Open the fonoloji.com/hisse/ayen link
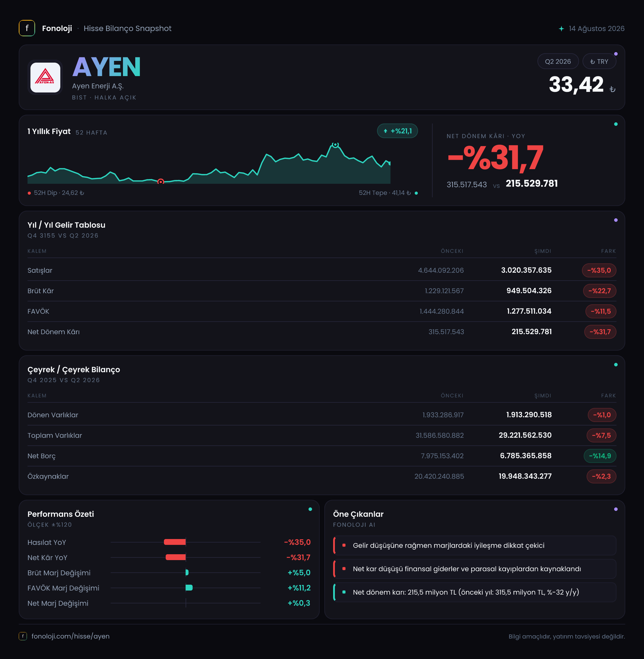This screenshot has height=659, width=644. point(70,636)
